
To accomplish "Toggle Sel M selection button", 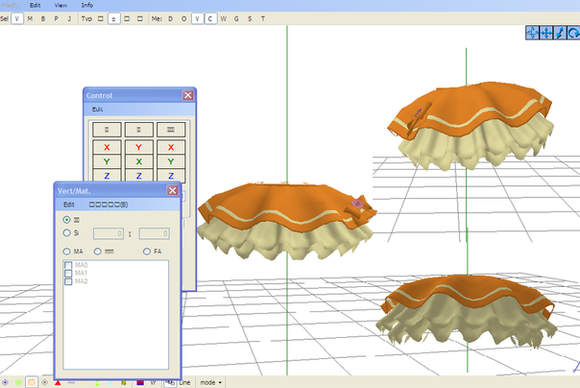I will point(30,18).
